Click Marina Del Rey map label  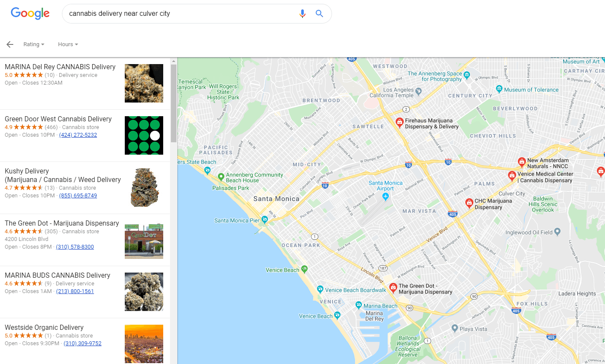[375, 316]
